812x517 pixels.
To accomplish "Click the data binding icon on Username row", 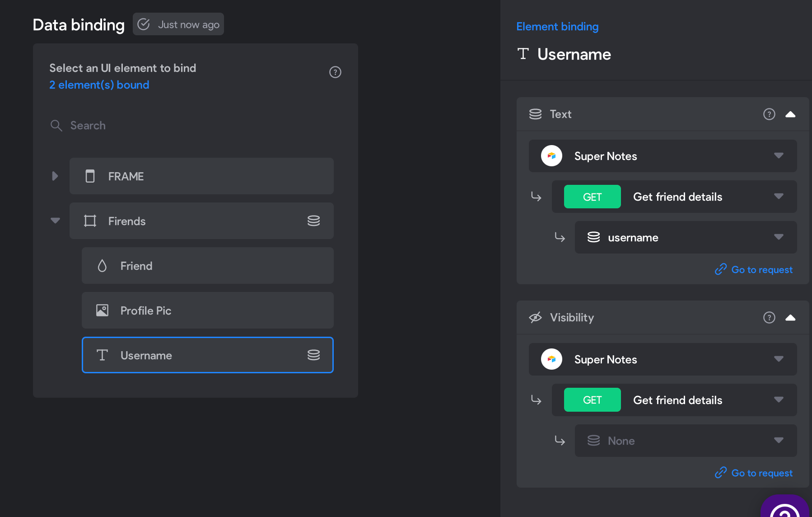I will tap(313, 355).
